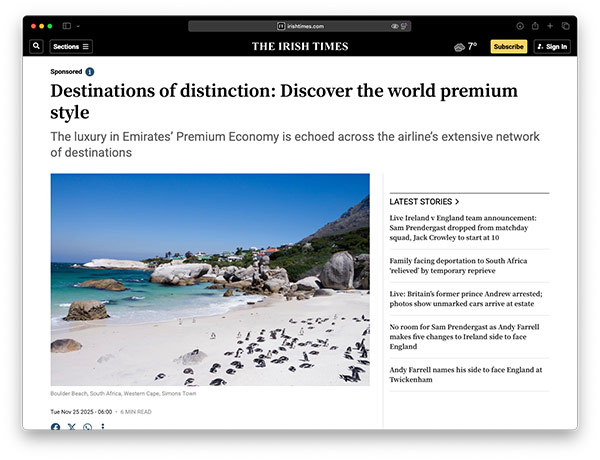Open more share options dots
Viewport: 600px width, 460px height.
[103, 426]
